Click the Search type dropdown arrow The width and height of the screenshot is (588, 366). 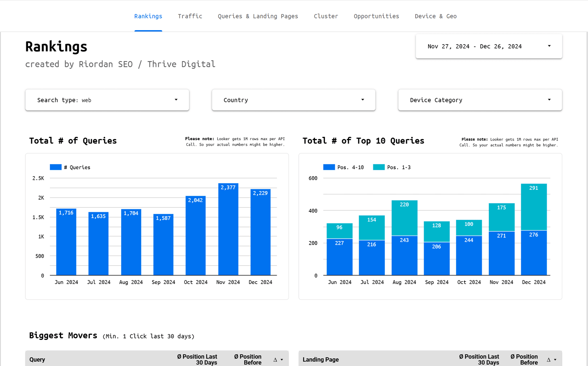point(176,100)
